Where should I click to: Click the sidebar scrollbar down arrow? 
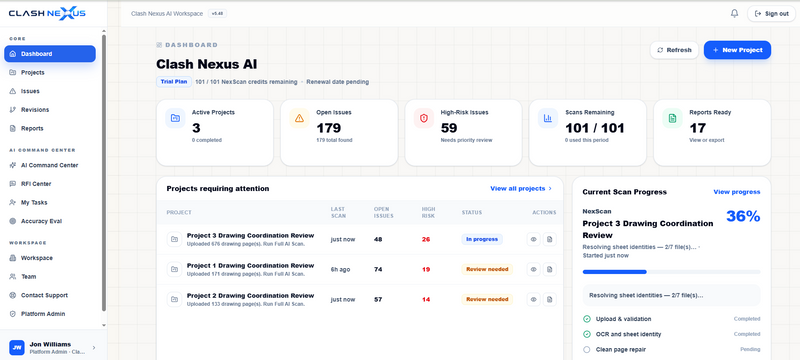tap(104, 325)
